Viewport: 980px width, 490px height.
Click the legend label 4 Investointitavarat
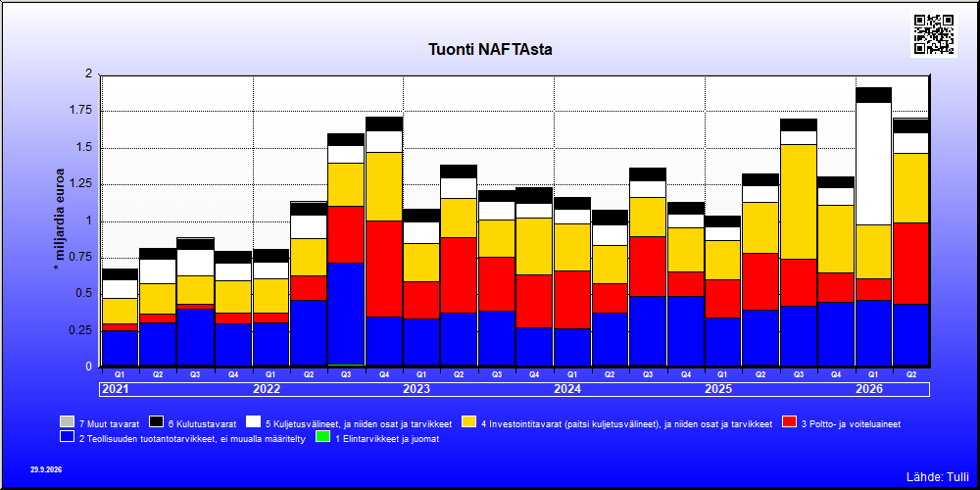[627, 424]
